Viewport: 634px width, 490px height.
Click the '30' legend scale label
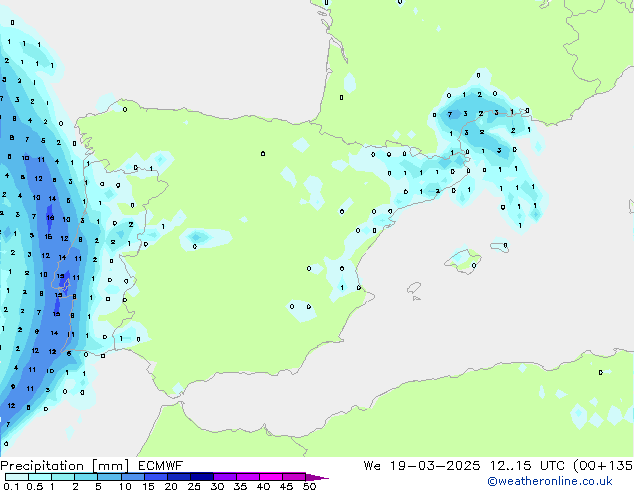click(x=217, y=486)
